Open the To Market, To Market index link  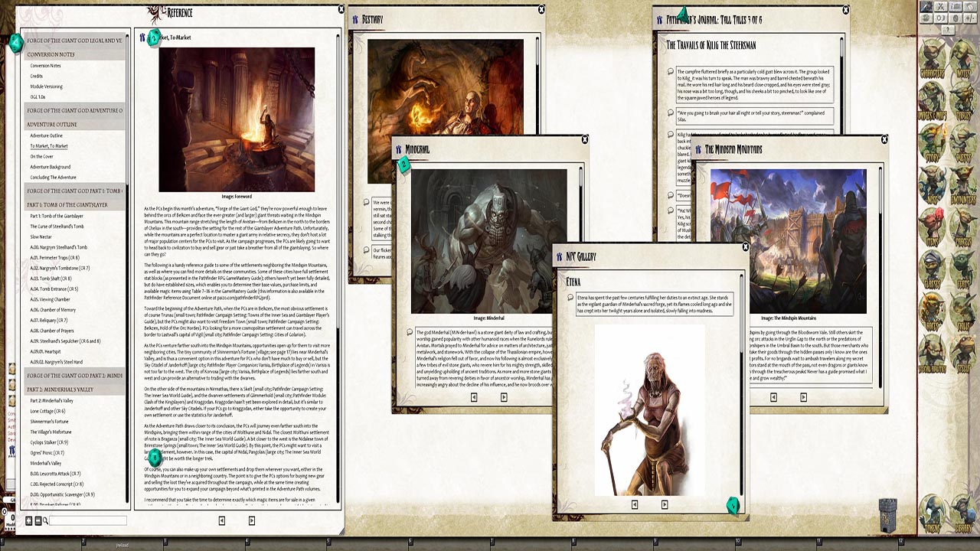pos(48,146)
